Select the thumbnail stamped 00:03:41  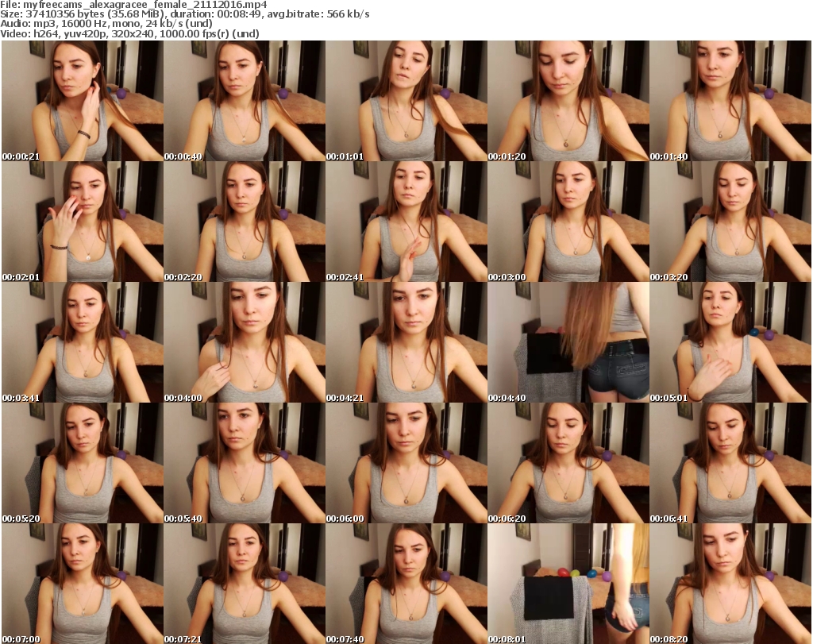click(x=83, y=343)
